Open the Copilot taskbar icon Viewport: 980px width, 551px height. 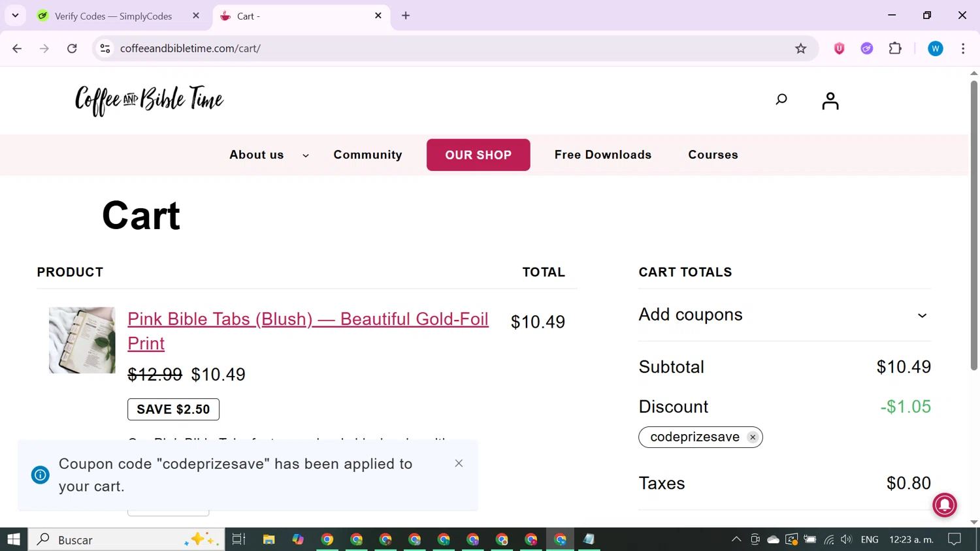pyautogui.click(x=298, y=539)
